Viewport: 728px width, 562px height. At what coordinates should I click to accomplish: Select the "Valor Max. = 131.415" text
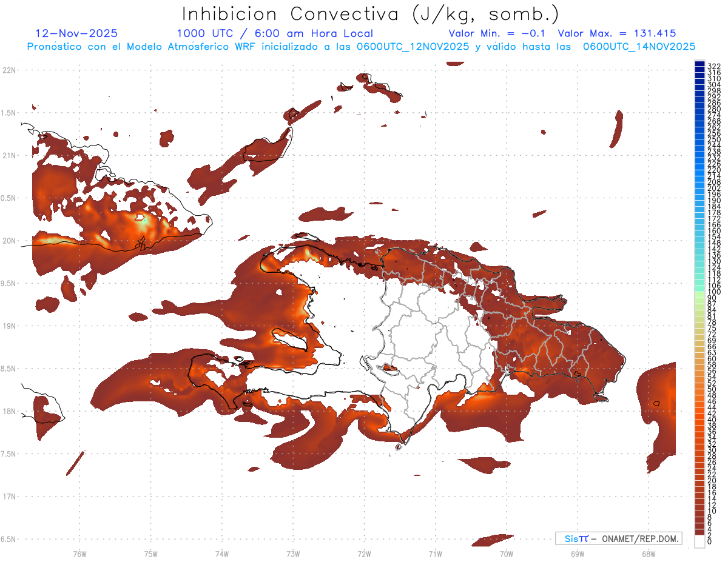[616, 33]
